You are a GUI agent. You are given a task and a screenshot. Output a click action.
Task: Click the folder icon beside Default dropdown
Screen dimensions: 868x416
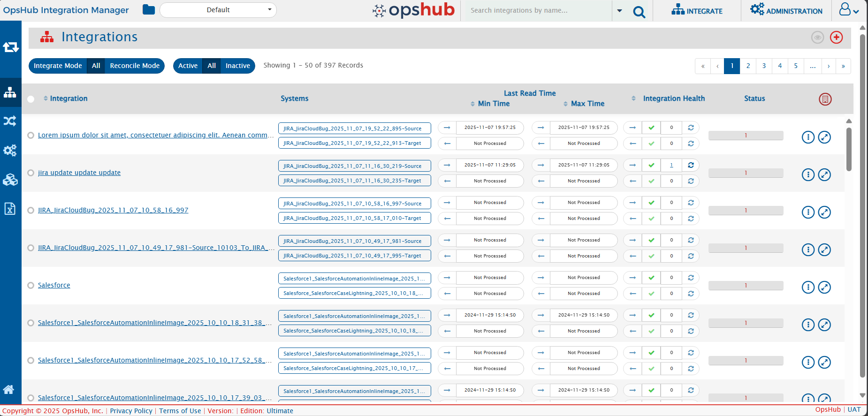(149, 10)
